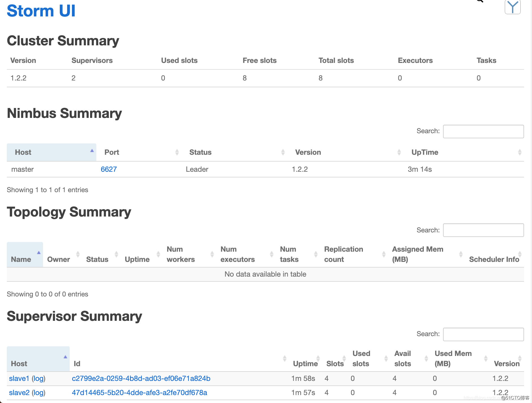Screen dimensions: 532x403
Task: Click the Total slots column header
Action: coord(336,61)
